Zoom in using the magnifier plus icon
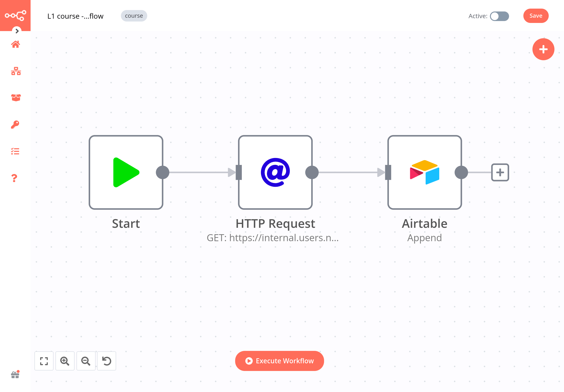 pos(65,361)
